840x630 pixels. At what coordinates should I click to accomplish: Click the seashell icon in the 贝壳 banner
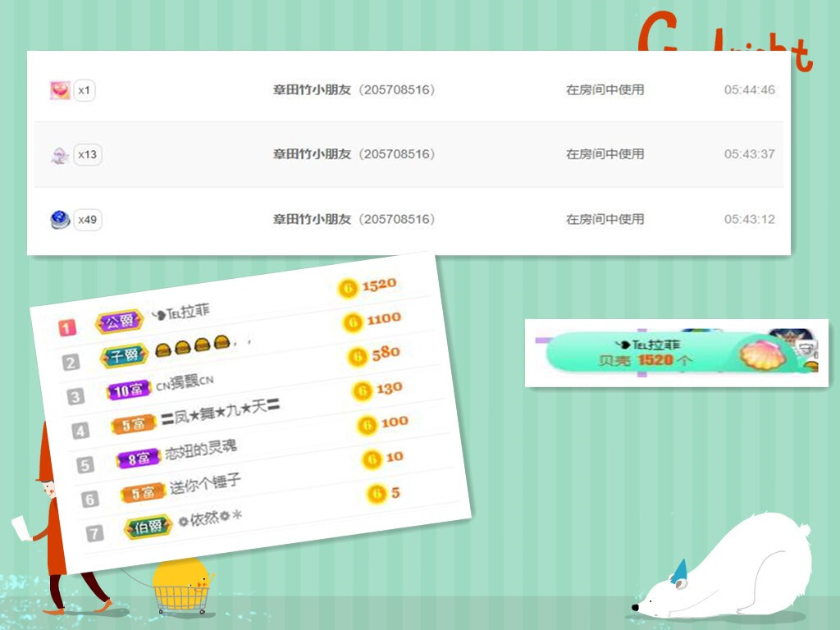tap(763, 354)
